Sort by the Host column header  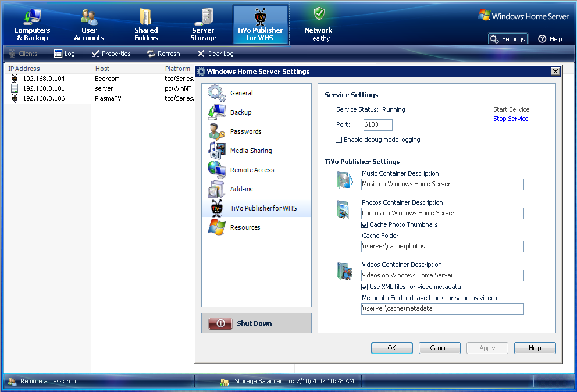126,69
